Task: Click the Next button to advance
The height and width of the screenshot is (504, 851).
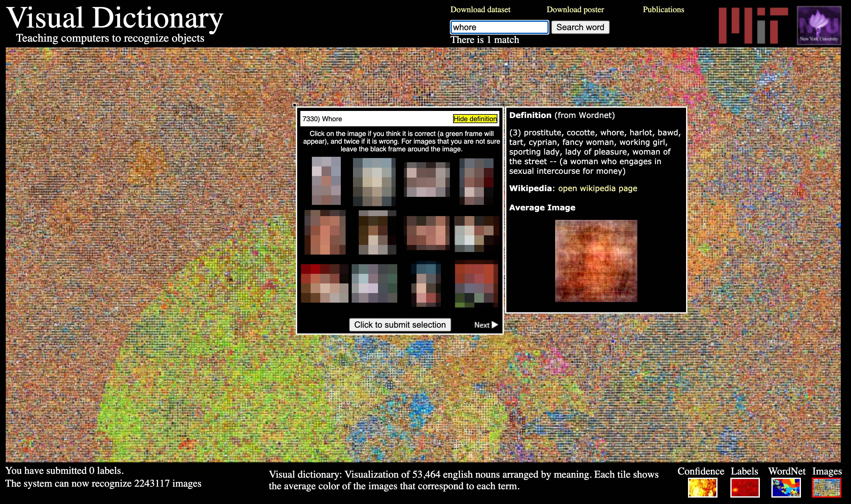Action: [485, 324]
